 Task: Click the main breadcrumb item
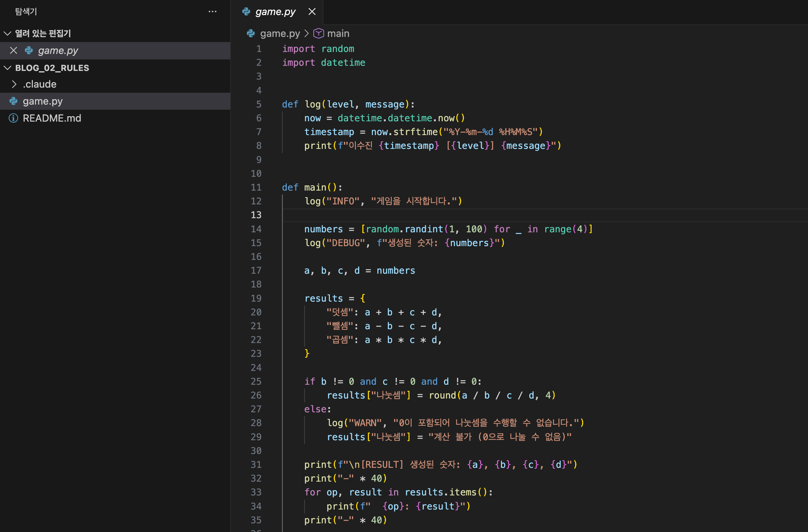point(338,33)
